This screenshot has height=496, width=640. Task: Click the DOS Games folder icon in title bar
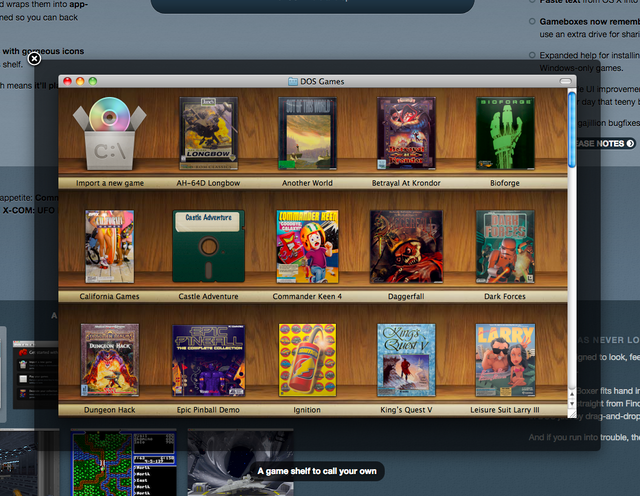click(x=293, y=81)
